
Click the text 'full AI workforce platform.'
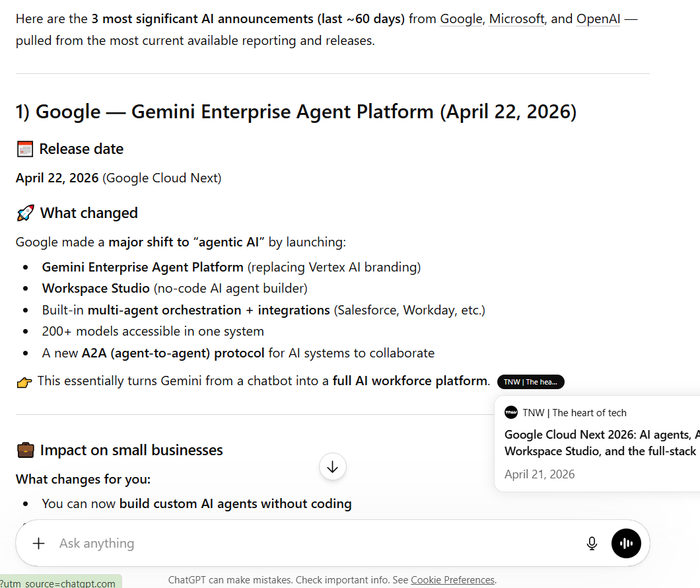tap(411, 381)
